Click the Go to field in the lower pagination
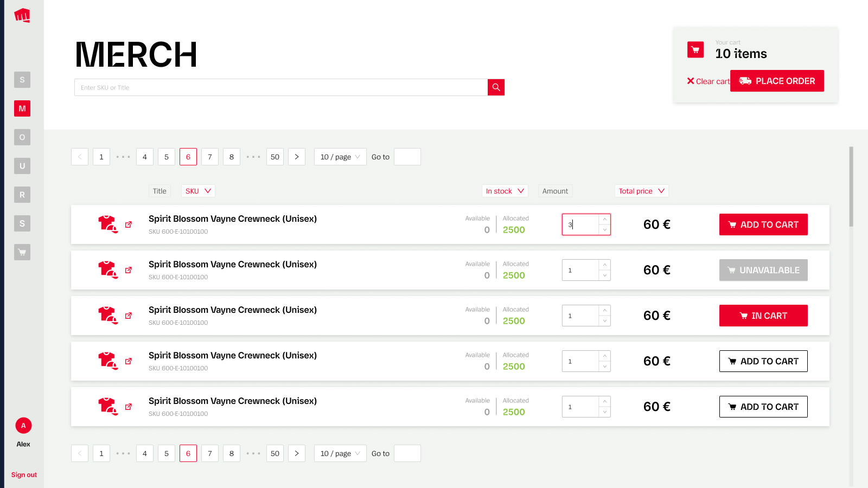Viewport: 868px width, 488px height. [x=407, y=453]
